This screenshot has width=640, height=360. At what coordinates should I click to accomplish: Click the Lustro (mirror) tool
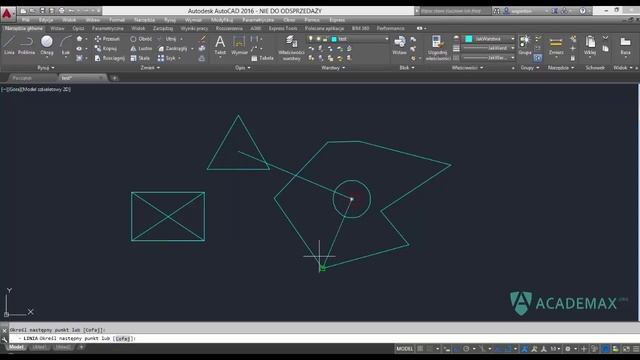[x=141, y=49]
